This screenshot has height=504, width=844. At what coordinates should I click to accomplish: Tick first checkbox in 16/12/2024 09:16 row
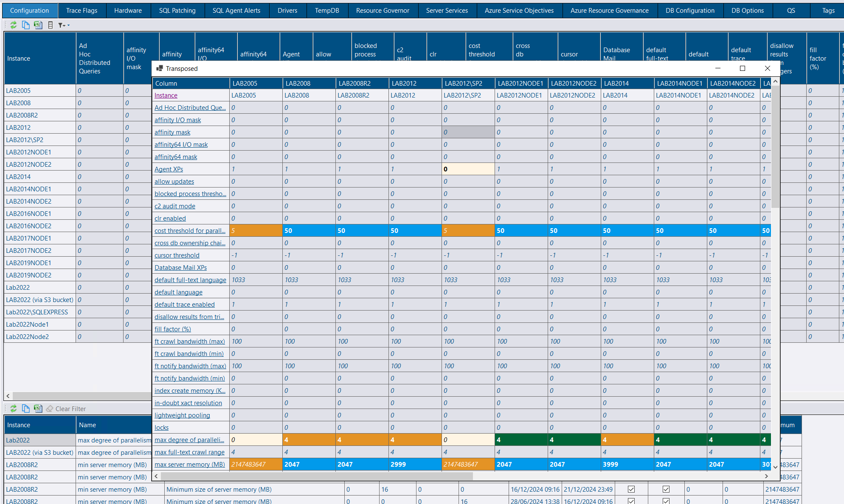tap(631, 489)
